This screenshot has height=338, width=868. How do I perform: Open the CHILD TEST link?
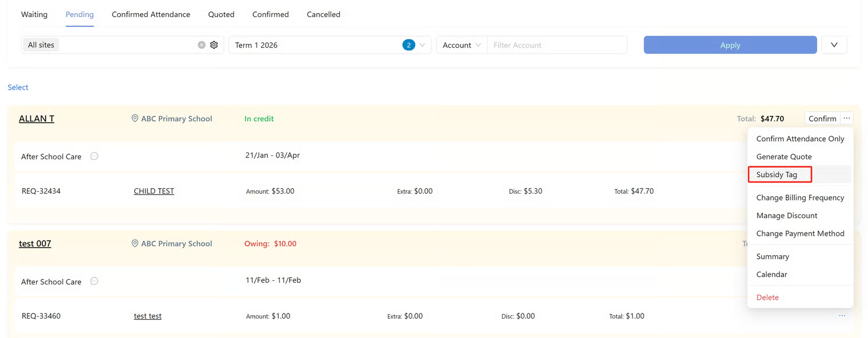[154, 191]
